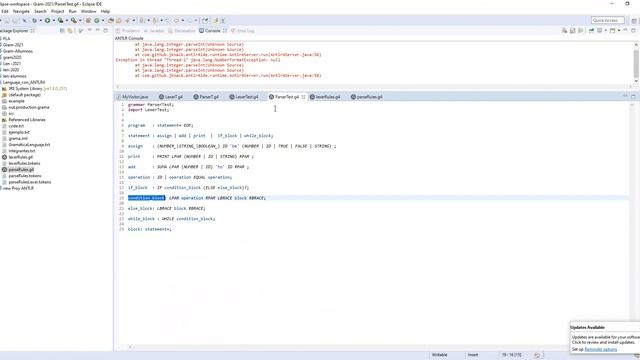Open the External Tools dropdown arrow

pos(80,20)
